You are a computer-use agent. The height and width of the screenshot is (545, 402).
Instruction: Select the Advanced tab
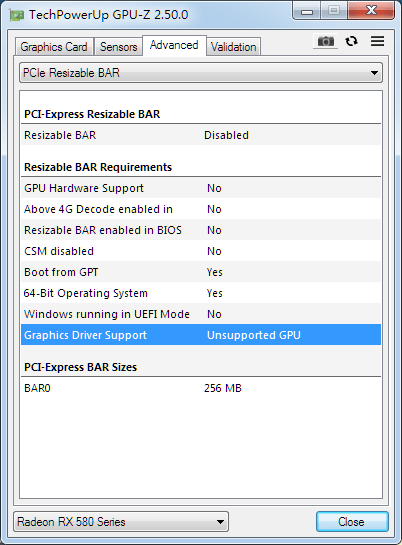click(x=174, y=45)
